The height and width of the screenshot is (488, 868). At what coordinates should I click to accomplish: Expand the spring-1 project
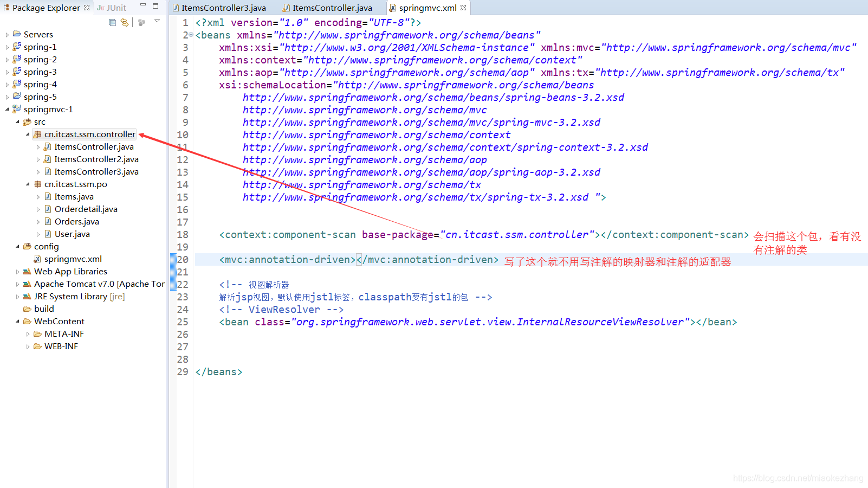point(7,47)
